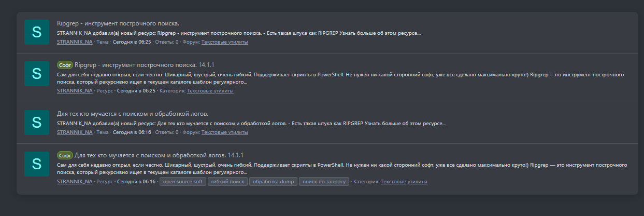Filter by the 'гибкий поиск' tag
This screenshot has width=644, height=216.
point(227,182)
